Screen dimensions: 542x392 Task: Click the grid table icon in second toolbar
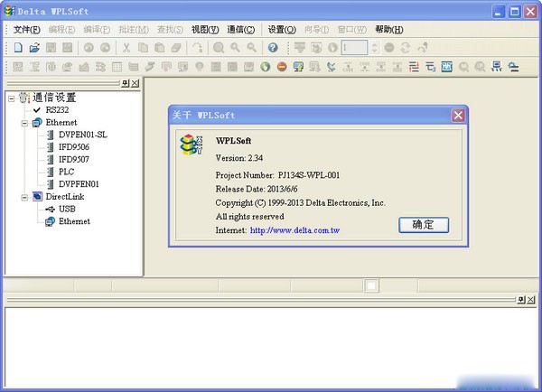pyautogui.click(x=117, y=66)
